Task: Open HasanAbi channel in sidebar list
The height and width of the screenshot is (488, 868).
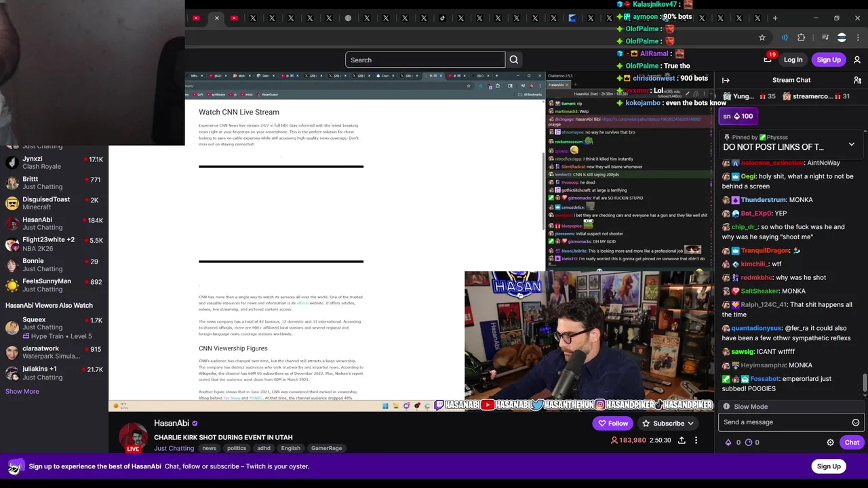Action: 54,224
